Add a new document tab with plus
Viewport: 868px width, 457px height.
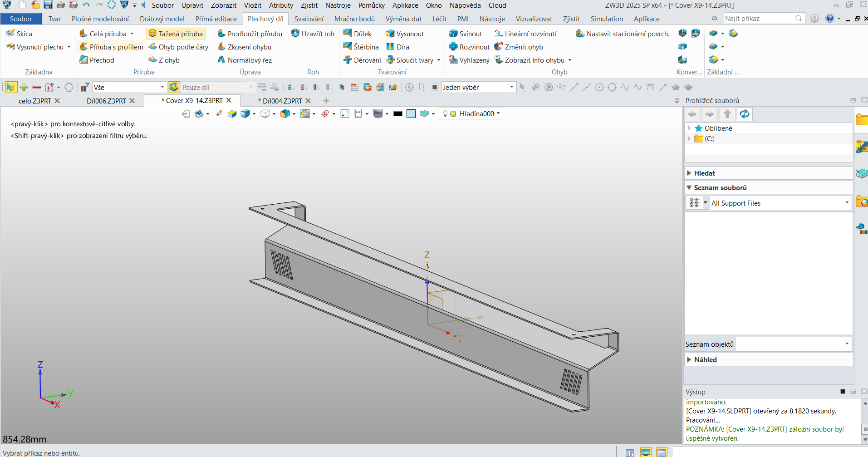[x=326, y=101]
